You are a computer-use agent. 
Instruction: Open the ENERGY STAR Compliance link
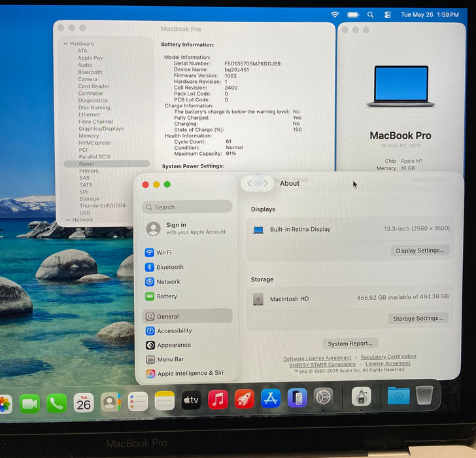point(322,364)
